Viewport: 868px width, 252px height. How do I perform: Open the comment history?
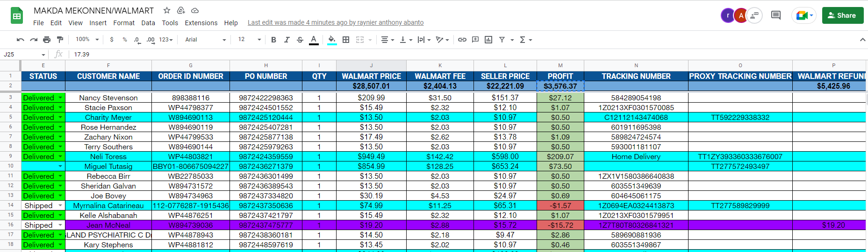[776, 15]
